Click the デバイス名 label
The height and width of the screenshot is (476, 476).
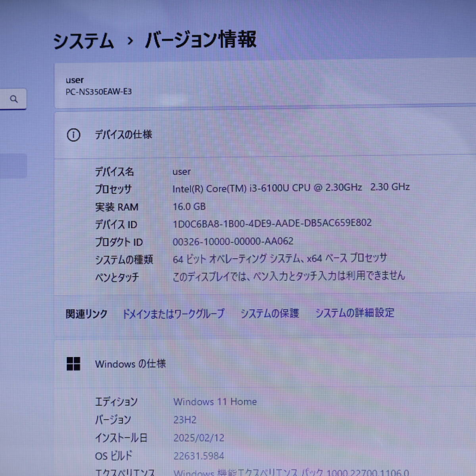pos(114,172)
